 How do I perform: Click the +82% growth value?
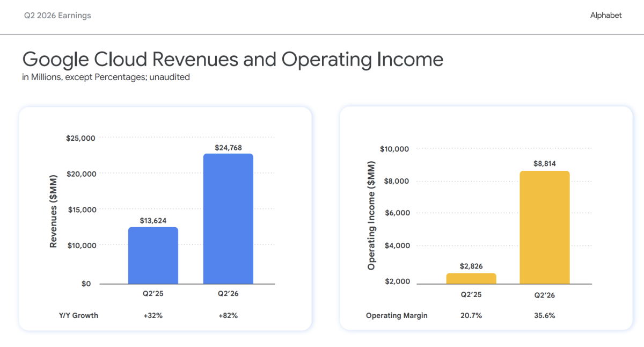[x=228, y=315]
